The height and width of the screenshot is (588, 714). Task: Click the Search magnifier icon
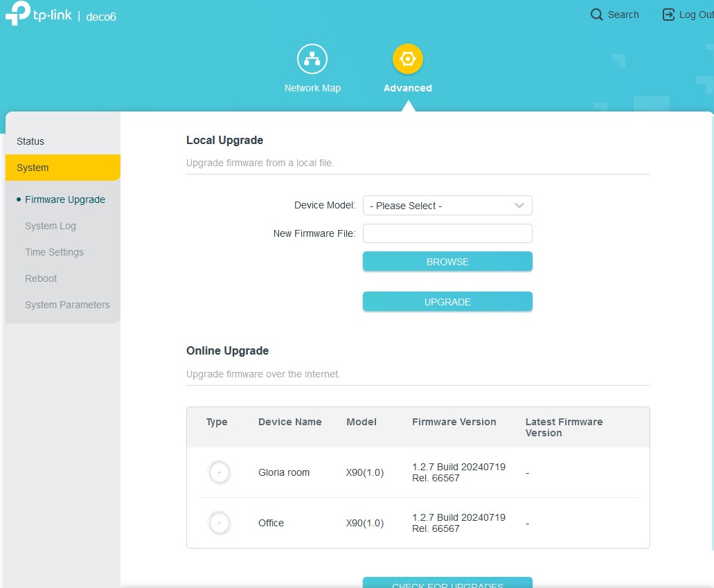596,15
